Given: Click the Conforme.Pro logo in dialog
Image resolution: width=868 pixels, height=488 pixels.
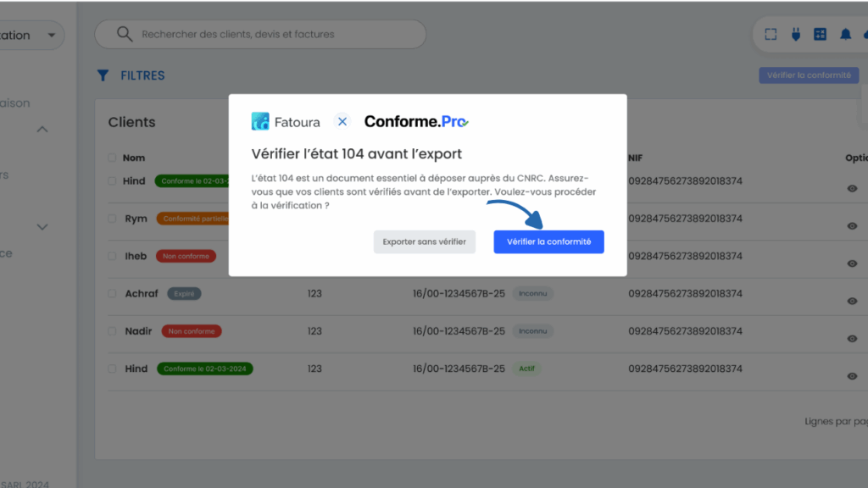Looking at the screenshot, I should click(416, 122).
